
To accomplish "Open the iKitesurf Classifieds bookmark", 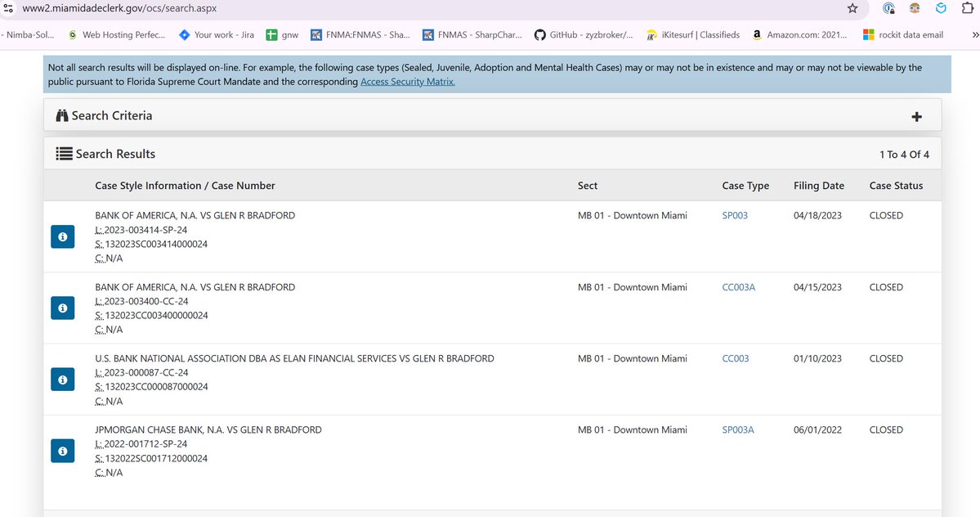I will click(692, 35).
